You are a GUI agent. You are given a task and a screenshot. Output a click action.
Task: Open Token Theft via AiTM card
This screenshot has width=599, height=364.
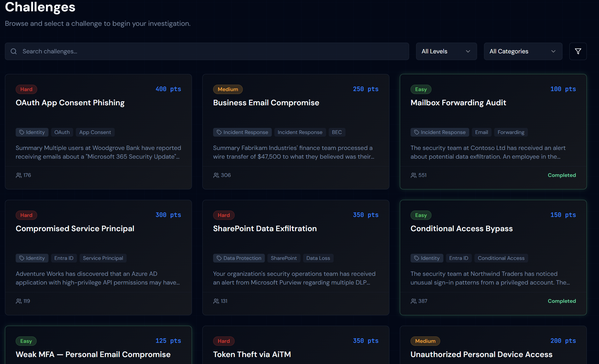pyautogui.click(x=252, y=354)
